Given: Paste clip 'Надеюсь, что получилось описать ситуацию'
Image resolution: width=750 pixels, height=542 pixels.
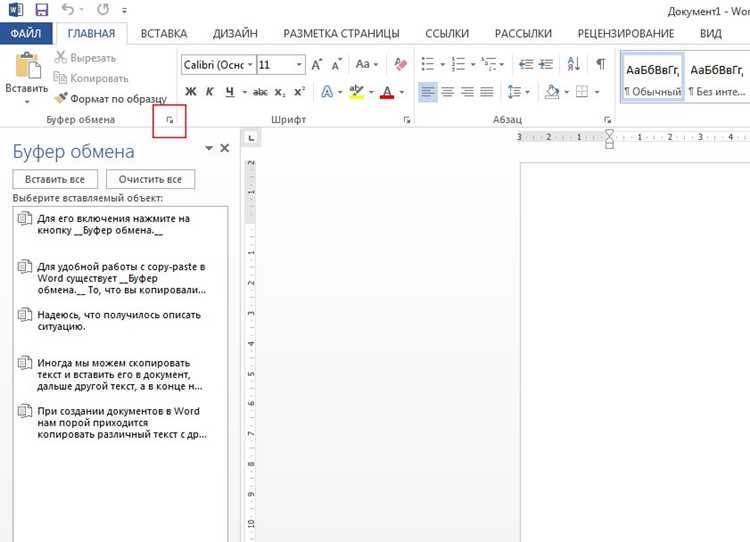Looking at the screenshot, I should click(x=121, y=321).
